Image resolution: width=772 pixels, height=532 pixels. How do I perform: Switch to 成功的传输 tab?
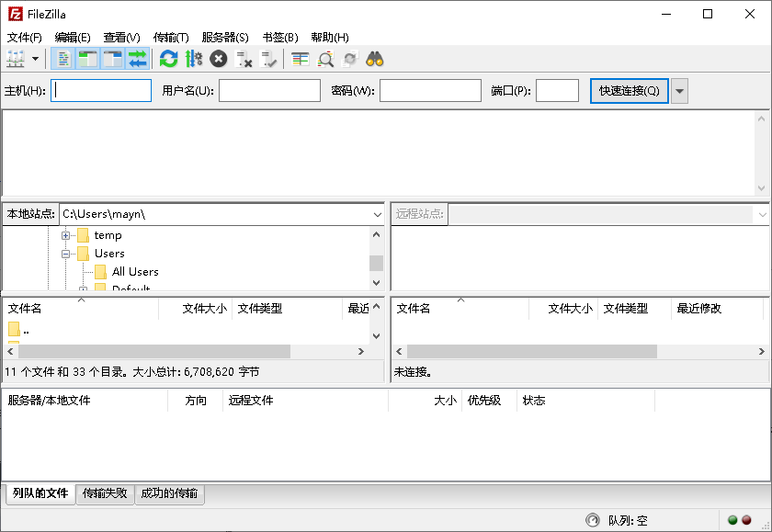(169, 493)
